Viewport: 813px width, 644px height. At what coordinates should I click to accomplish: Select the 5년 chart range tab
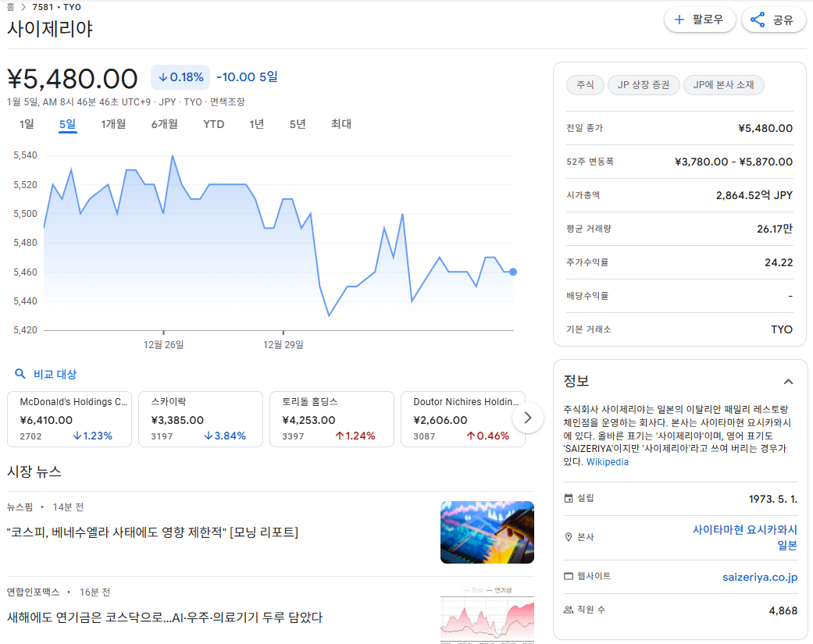(298, 124)
